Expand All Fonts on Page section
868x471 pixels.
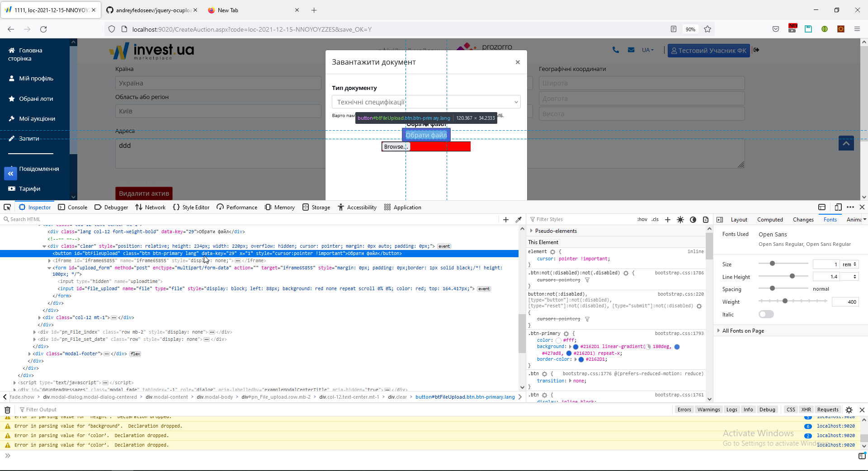pos(718,331)
